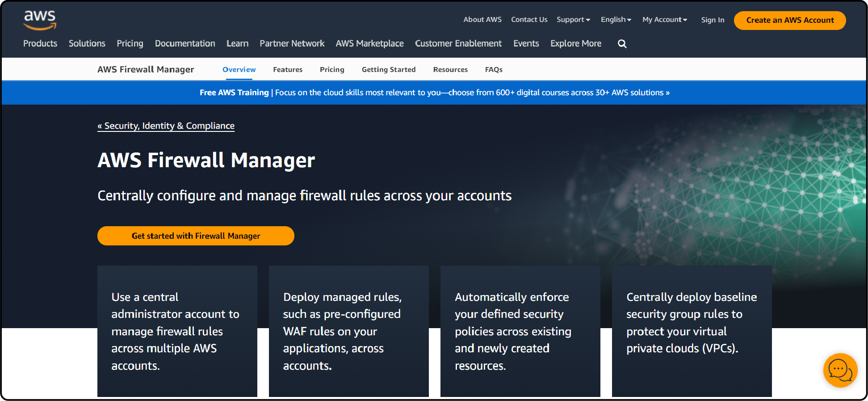Open the Partner Network menu

point(292,43)
